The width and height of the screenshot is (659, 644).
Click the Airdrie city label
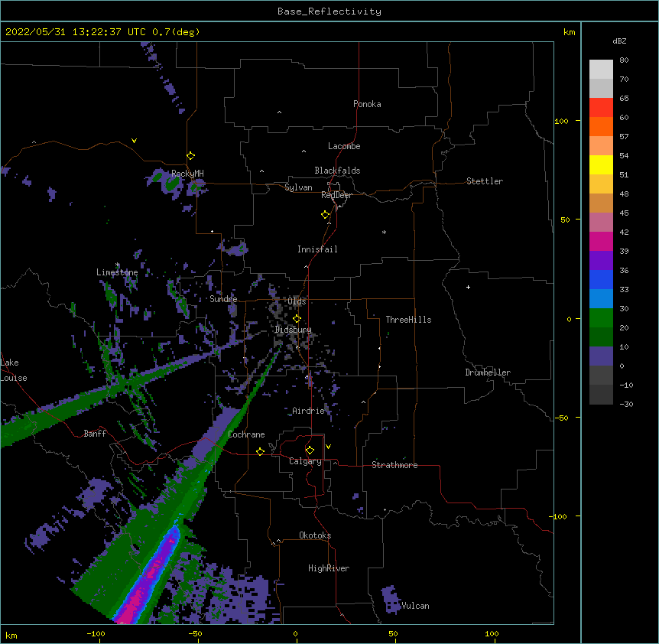308,411
